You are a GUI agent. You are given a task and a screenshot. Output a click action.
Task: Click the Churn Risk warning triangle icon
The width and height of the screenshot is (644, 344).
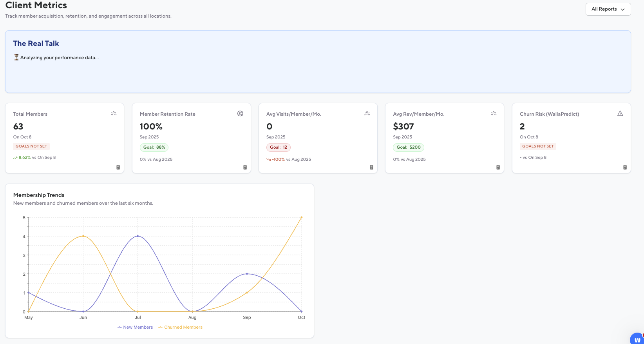pos(620,113)
